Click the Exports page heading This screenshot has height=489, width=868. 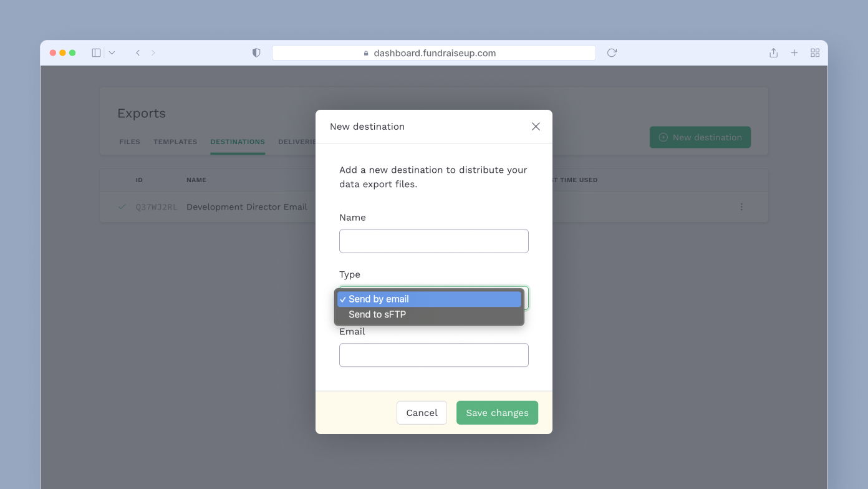point(142,114)
